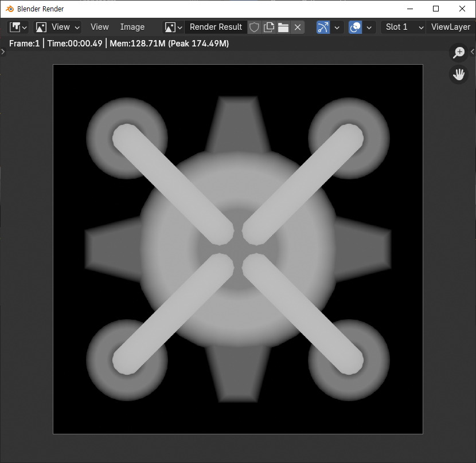476x463 pixels.
Task: Expand overlay options dropdown arrow
Action: [369, 28]
